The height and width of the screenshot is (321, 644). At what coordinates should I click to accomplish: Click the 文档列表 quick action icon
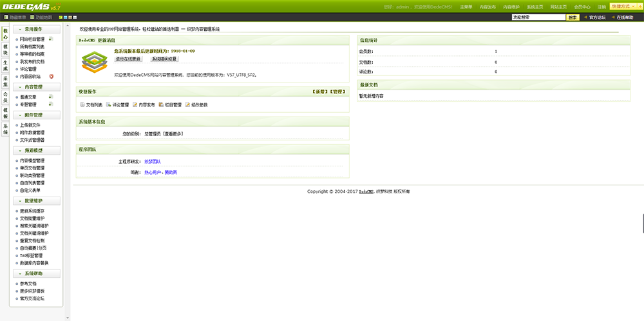(82, 105)
